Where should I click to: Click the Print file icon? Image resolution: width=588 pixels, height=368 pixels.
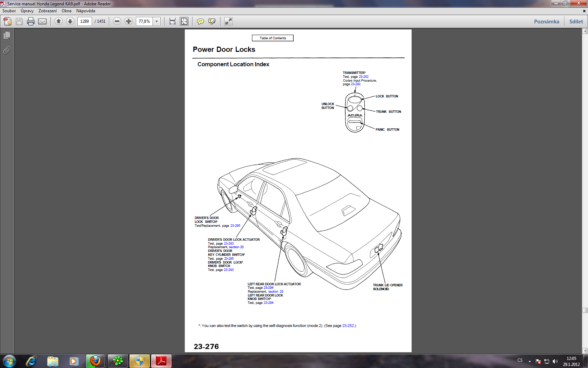31,21
